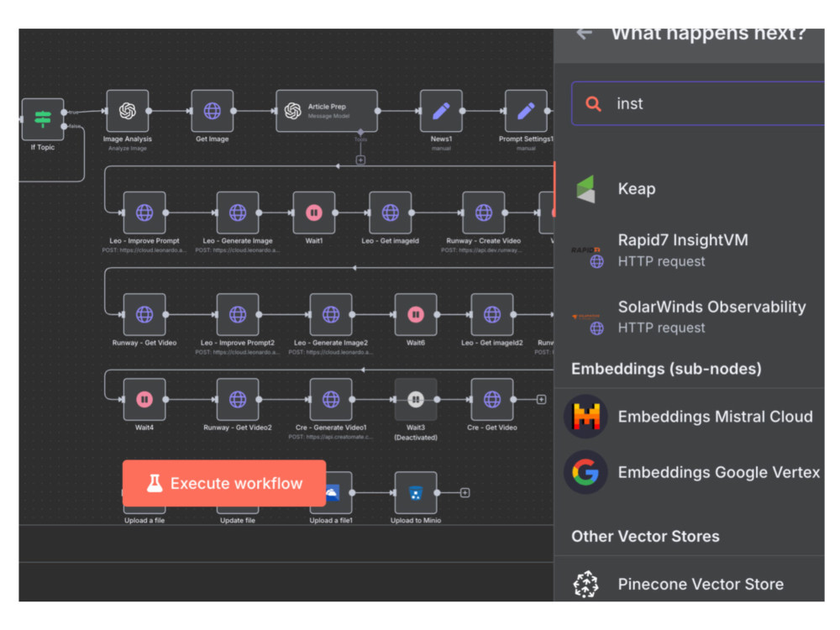The width and height of the screenshot is (840, 630).
Task: Select the Upload a file1 node
Action: tap(339, 493)
